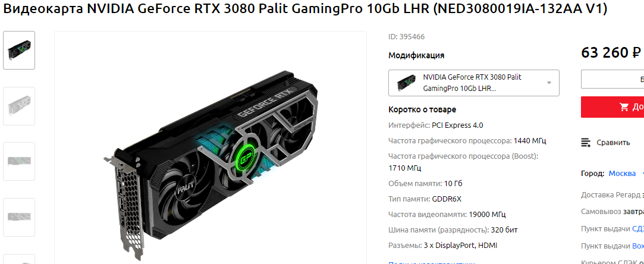Open the СДЭК pickup point link
Viewport: 644px width, 264px height.
coord(638,229)
